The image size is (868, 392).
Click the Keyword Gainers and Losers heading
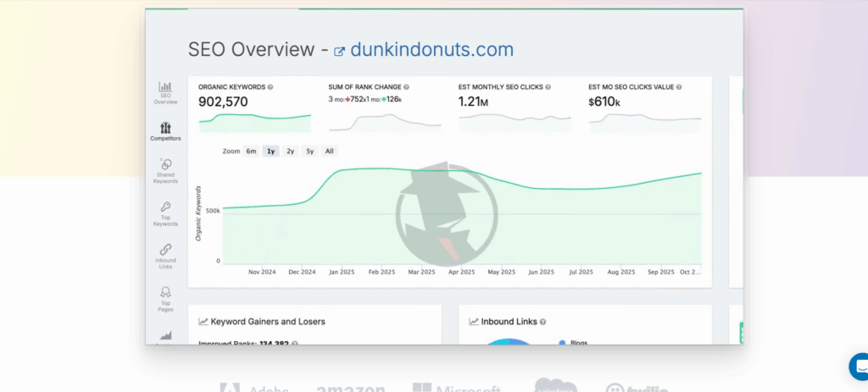click(268, 322)
